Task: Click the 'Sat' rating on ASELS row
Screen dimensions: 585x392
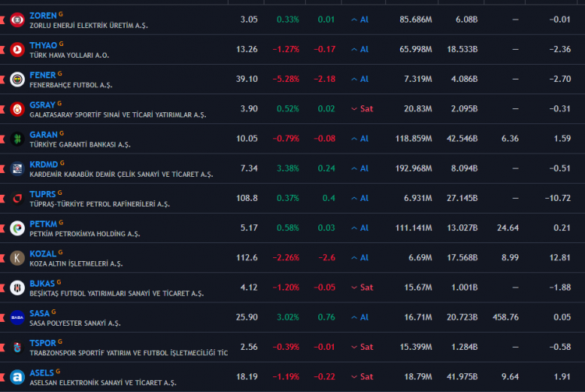Action: click(362, 377)
